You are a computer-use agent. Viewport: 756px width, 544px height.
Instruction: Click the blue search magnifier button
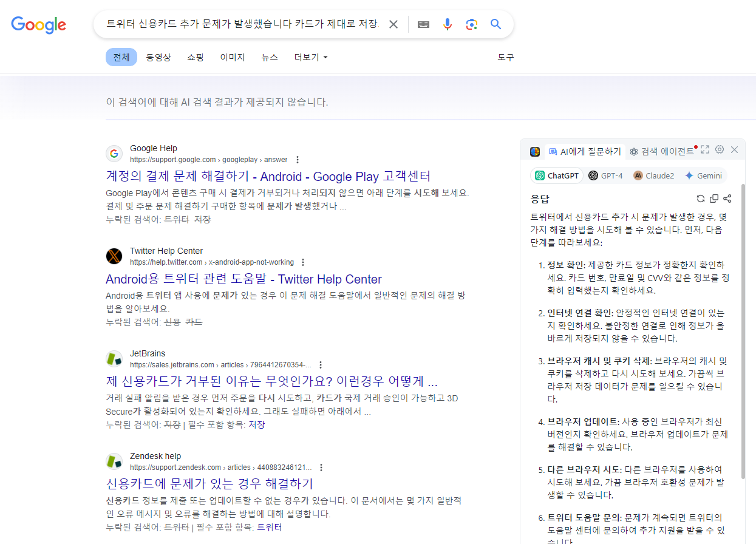coord(496,24)
